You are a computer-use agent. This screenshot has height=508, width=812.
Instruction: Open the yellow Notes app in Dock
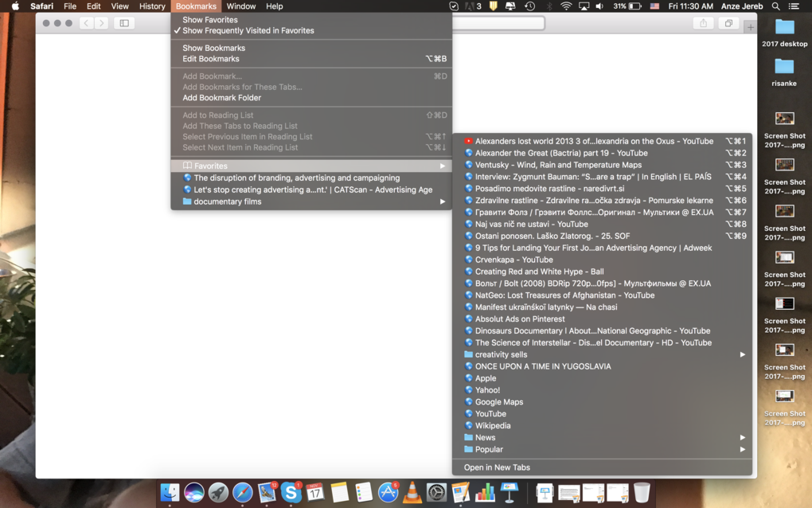[x=340, y=492]
